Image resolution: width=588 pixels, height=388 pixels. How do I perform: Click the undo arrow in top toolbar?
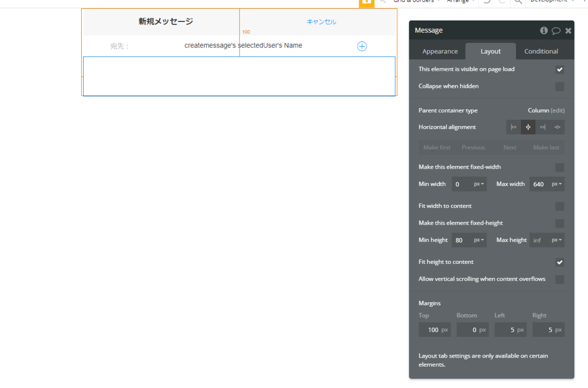[487, 2]
